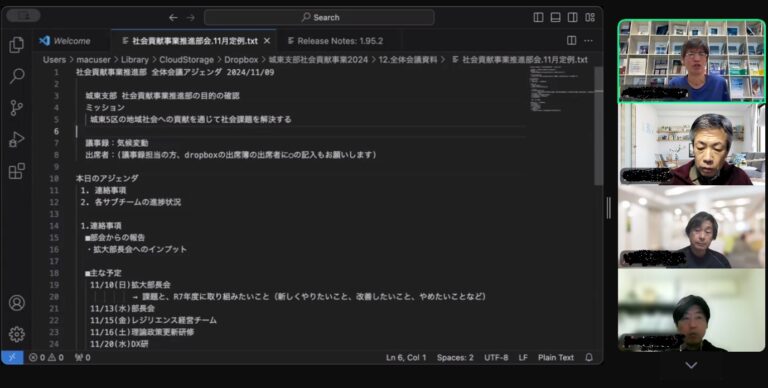Screen dimensions: 768x388
Task: Click the line 2. 各サブチームの進捗状況
Action: pyautogui.click(x=131, y=202)
